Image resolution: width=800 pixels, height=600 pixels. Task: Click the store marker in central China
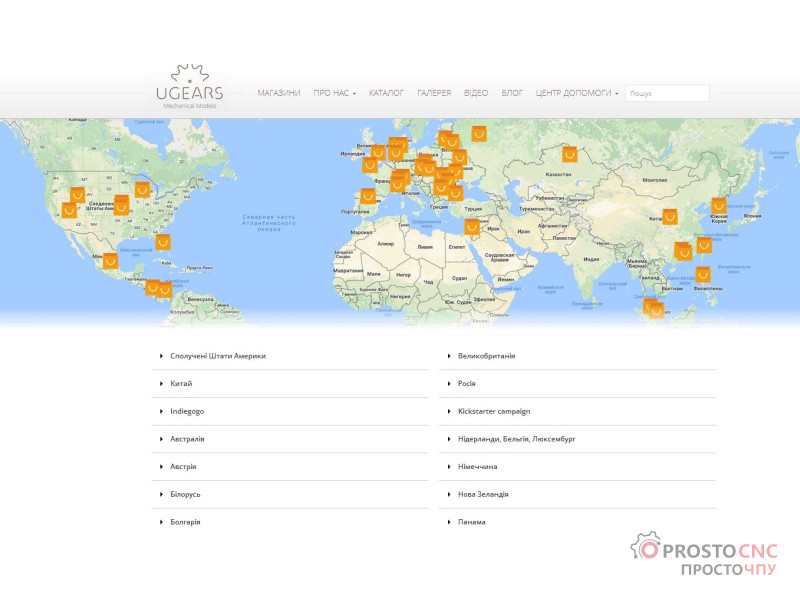(x=669, y=215)
